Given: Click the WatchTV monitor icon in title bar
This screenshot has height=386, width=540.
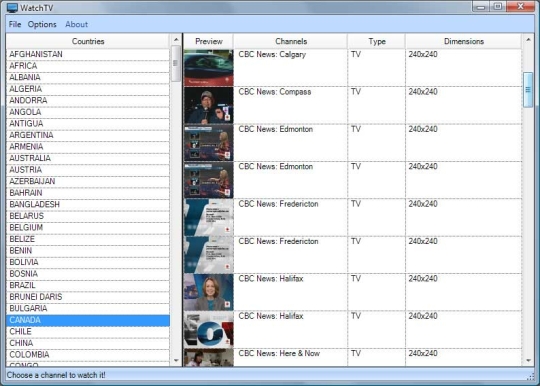Looking at the screenshot, I should coord(12,8).
